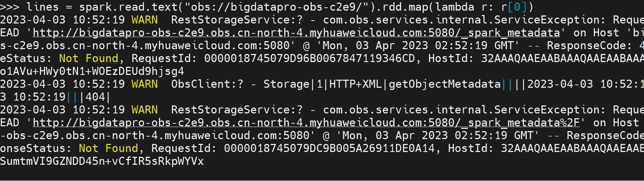Click the 404 response code
This screenshot has height=181, width=644.
(x=95, y=97)
